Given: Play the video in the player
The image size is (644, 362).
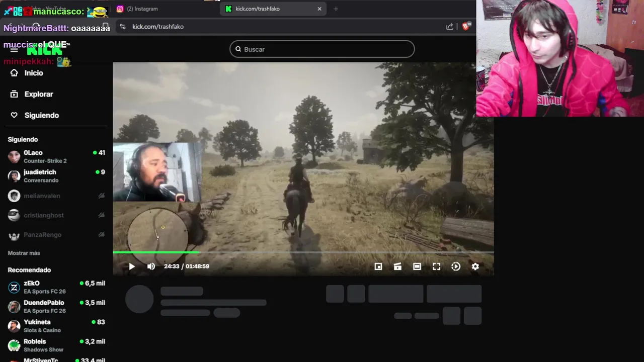Looking at the screenshot, I should click(132, 266).
